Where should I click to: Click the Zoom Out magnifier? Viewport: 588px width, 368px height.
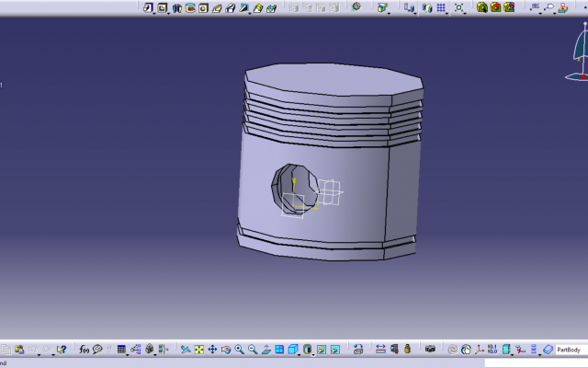pos(253,350)
